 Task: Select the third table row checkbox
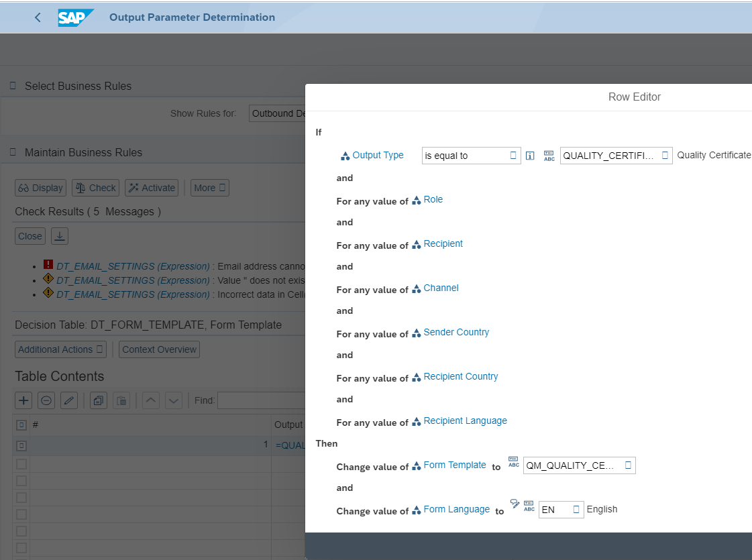[x=21, y=481]
